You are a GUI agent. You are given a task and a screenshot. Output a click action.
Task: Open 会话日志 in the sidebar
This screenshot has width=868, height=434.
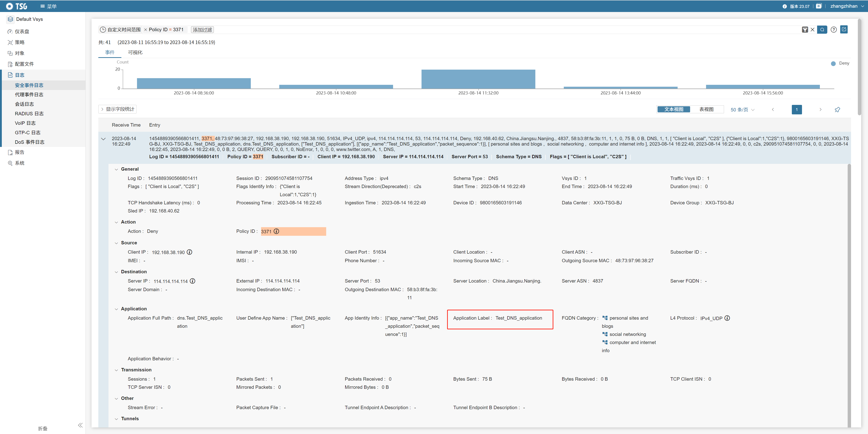24,104
